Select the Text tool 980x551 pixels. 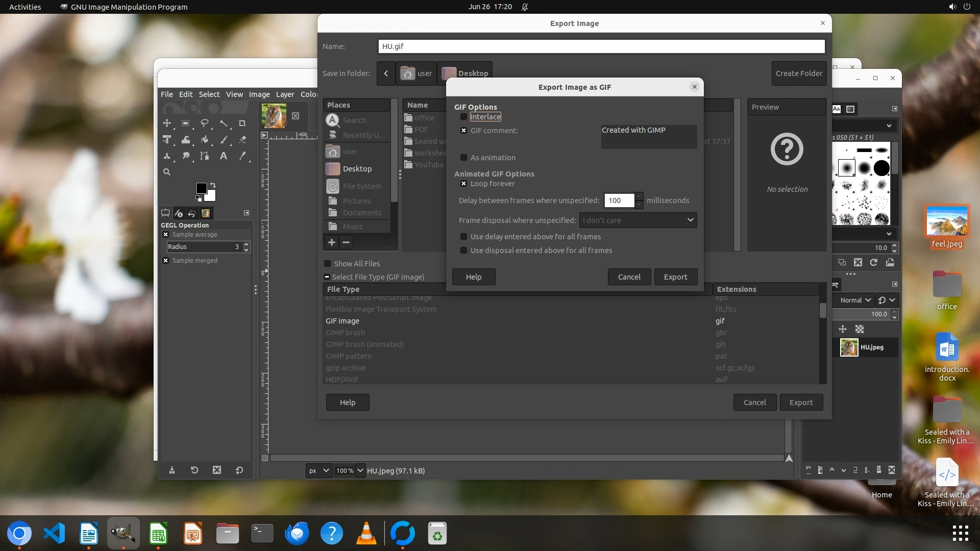224,156
